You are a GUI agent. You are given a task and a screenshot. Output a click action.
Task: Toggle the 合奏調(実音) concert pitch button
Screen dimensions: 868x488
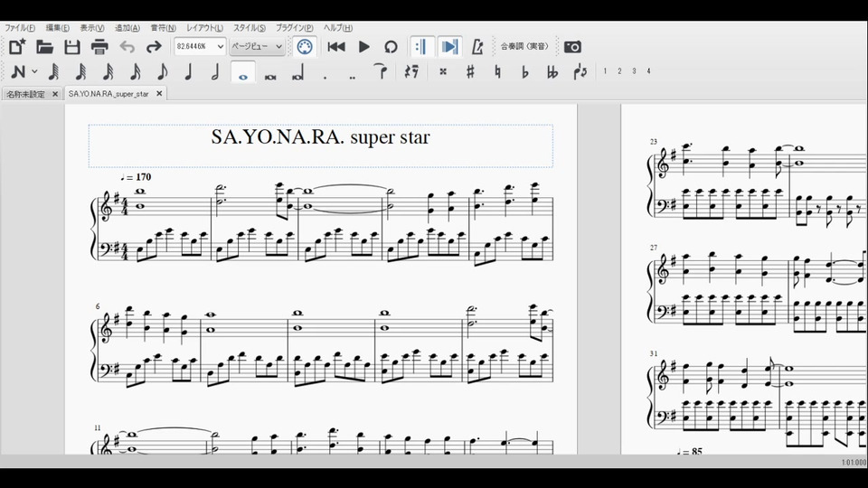click(524, 46)
